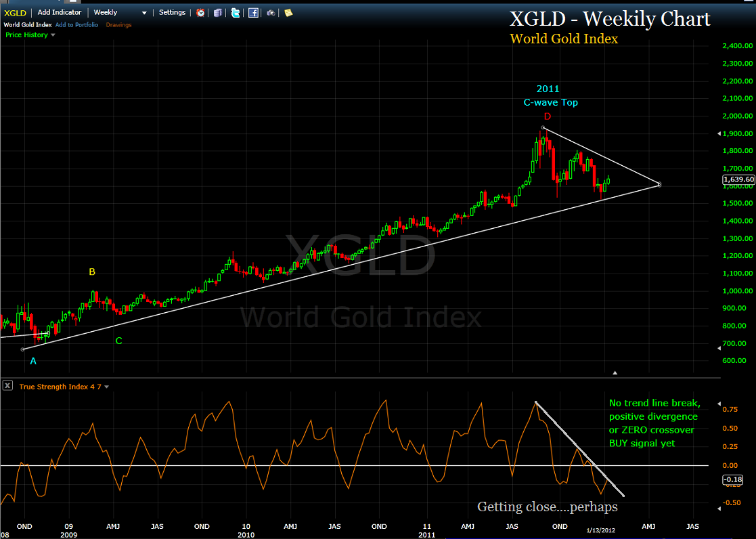Open the alarm clock alerts icon
The height and width of the screenshot is (539, 756).
click(200, 12)
